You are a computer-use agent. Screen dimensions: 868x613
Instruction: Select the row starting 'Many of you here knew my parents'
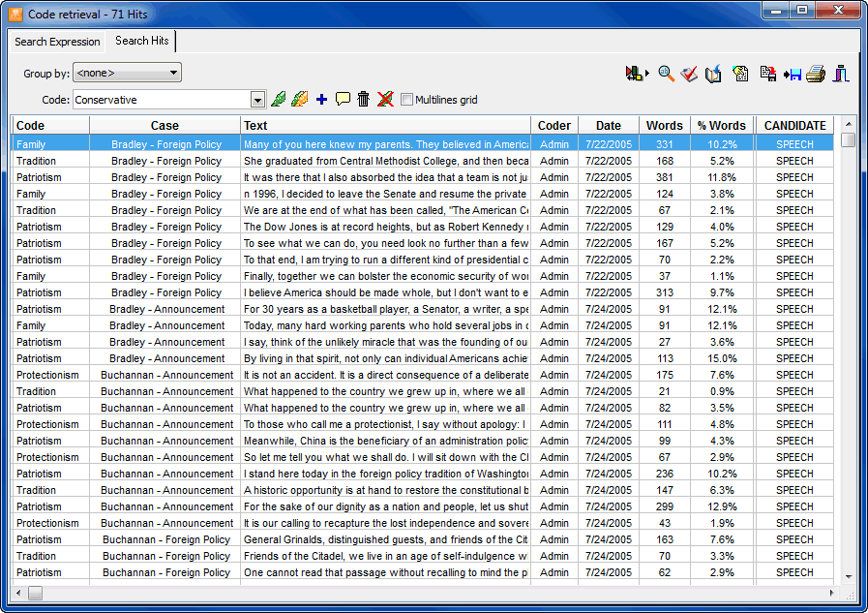422,144
